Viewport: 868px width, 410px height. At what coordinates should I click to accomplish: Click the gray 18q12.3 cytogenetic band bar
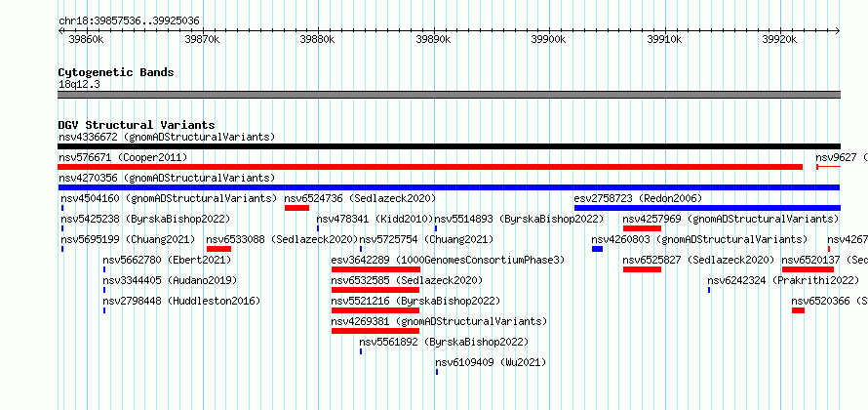pyautogui.click(x=449, y=95)
